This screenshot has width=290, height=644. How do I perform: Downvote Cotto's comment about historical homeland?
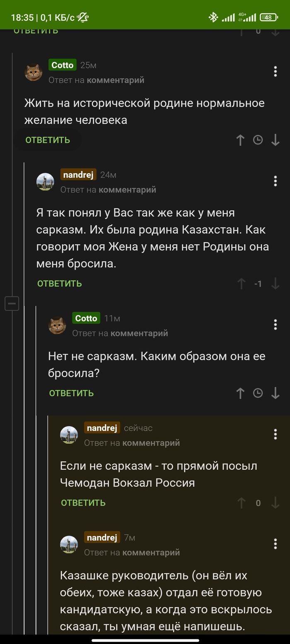point(275,140)
